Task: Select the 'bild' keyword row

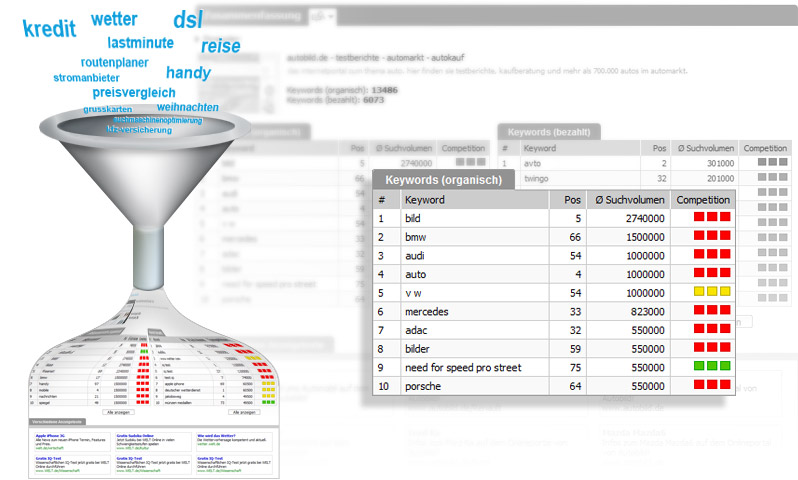Action: tap(554, 218)
